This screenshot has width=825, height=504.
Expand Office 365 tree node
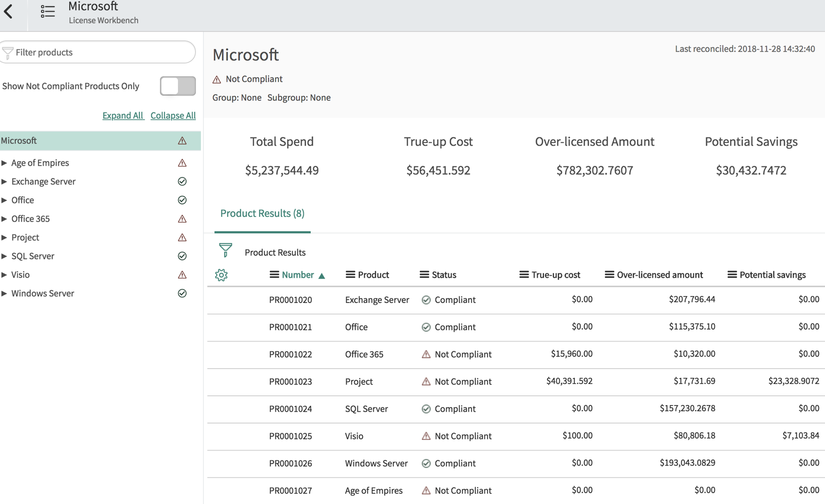[4, 219]
